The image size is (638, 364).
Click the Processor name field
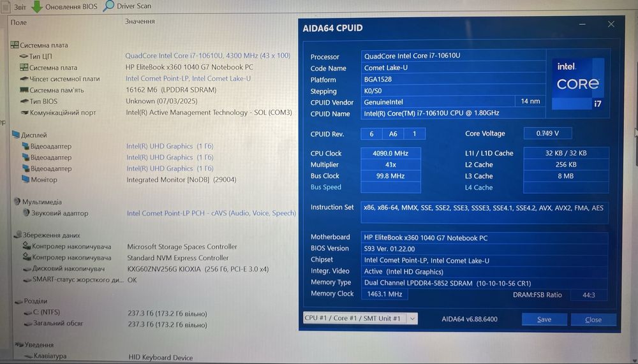(x=453, y=55)
